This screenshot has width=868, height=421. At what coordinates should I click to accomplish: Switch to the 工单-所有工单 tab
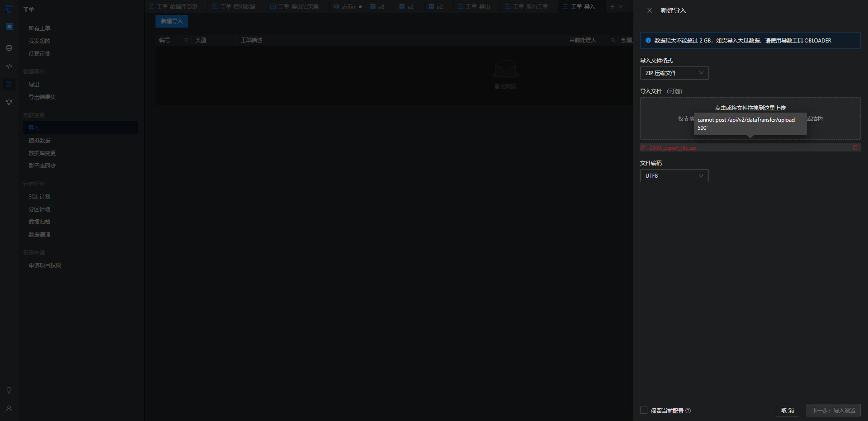click(528, 6)
